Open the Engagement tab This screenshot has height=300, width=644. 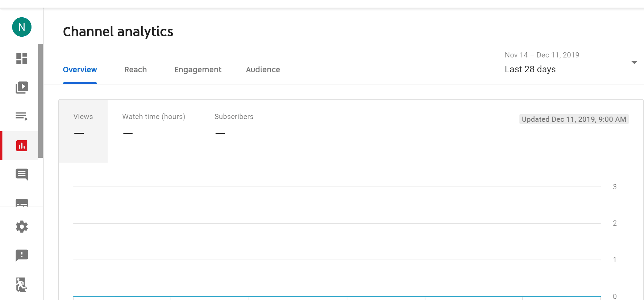(x=198, y=70)
